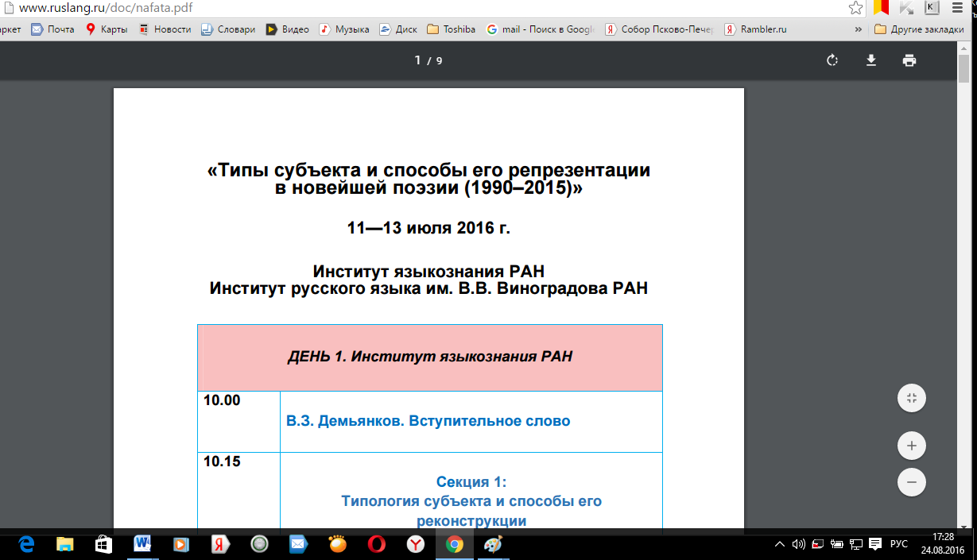
Task: Open the Rambler.ru bookmark
Action: click(x=755, y=29)
